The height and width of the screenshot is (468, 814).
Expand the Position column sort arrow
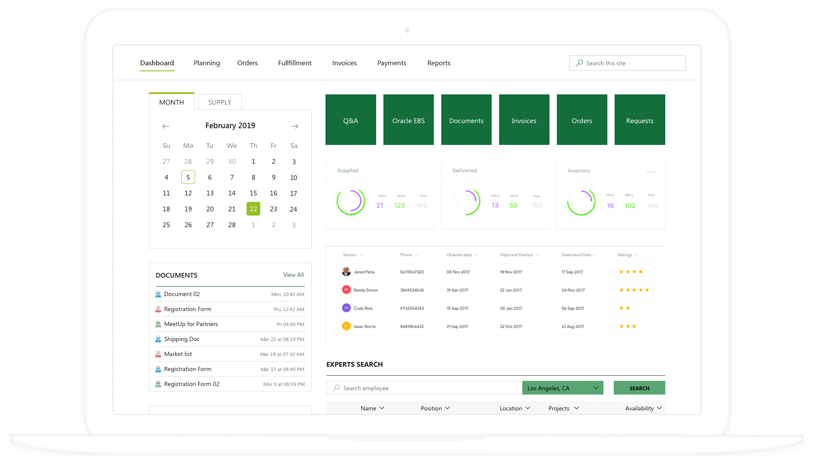(x=447, y=408)
